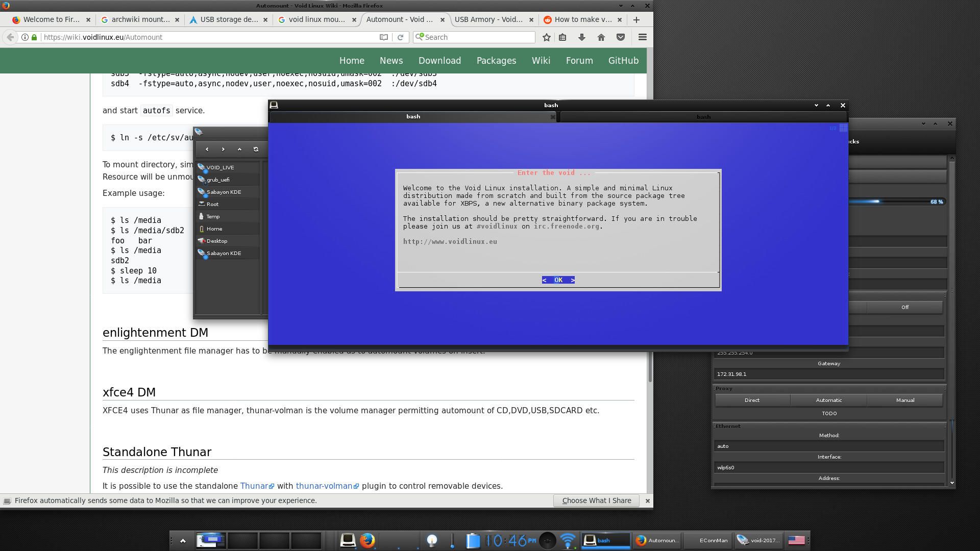Reload the Automount wiki page

coord(401,37)
